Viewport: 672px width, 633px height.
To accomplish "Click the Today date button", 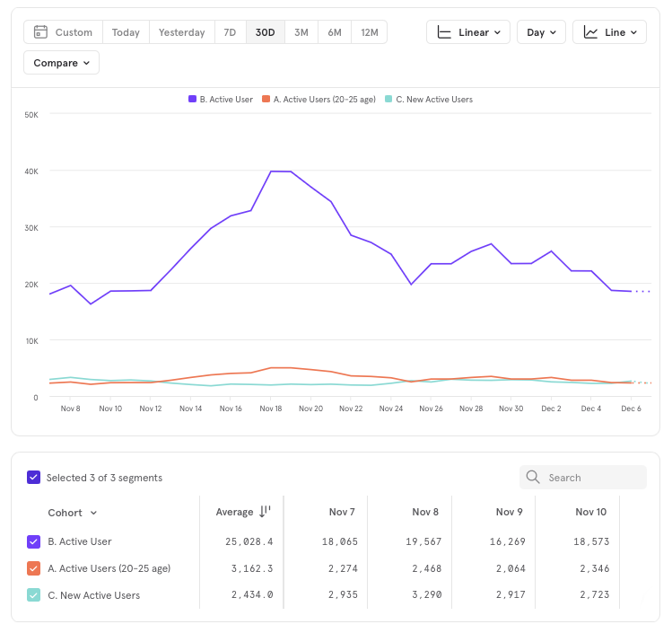I will pos(126,32).
